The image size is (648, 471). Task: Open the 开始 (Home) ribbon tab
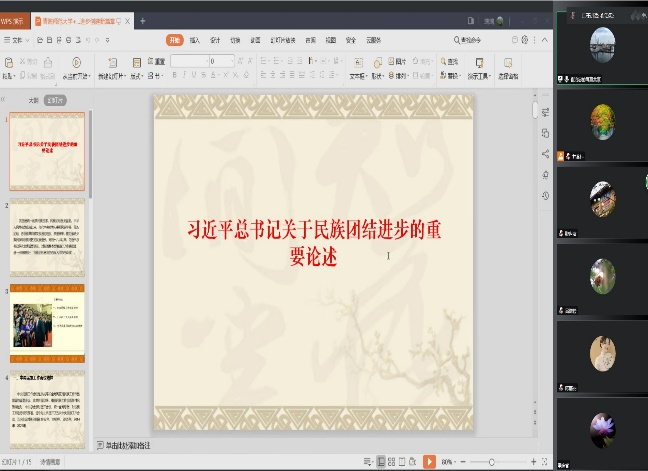tap(175, 40)
